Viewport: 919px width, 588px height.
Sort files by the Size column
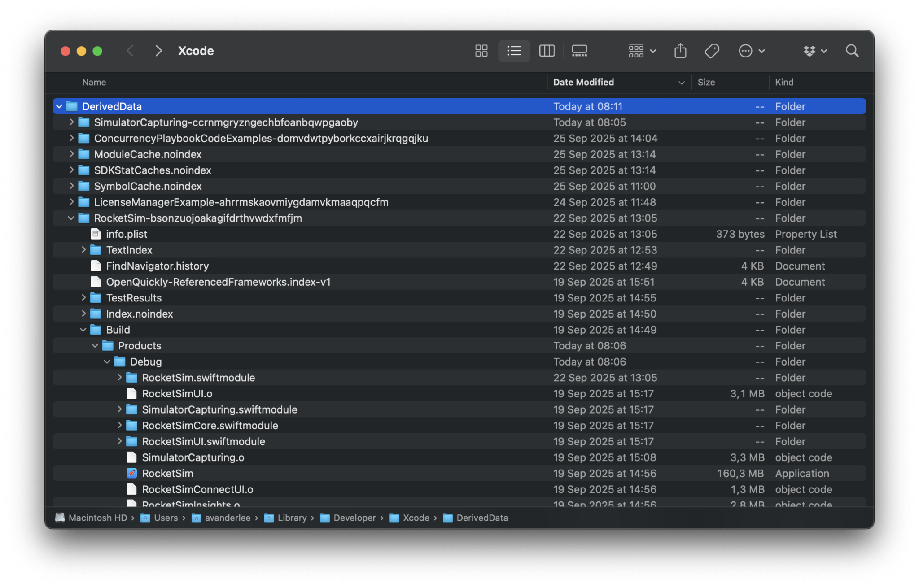(x=706, y=82)
